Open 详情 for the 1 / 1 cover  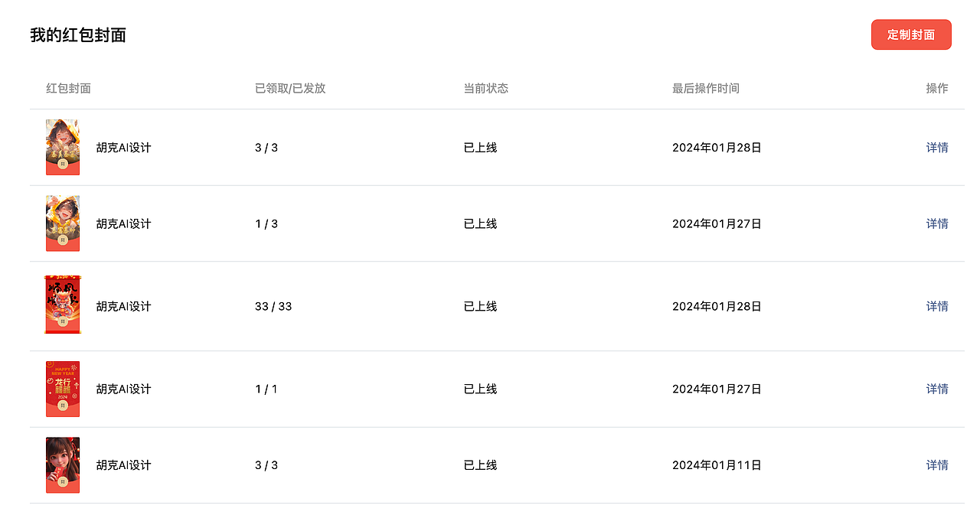[937, 389]
